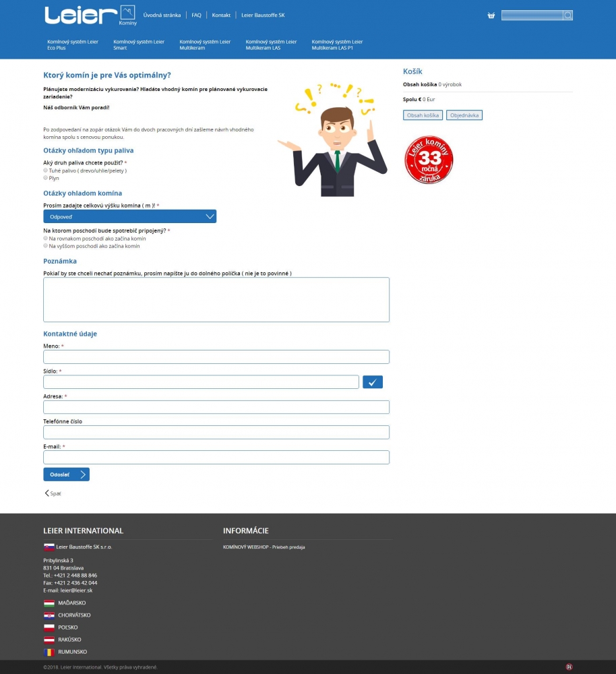Choose Na rovnakom poschodí radio option

(46, 238)
